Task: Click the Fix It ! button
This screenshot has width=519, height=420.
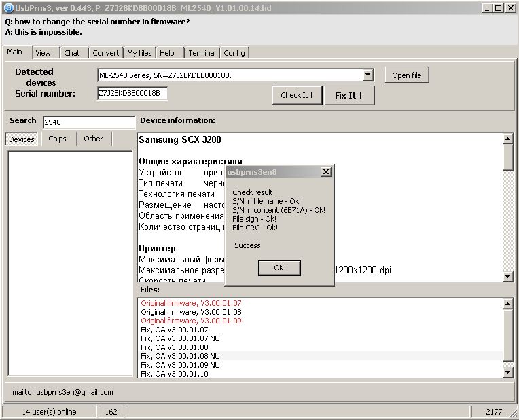Action: [x=349, y=95]
